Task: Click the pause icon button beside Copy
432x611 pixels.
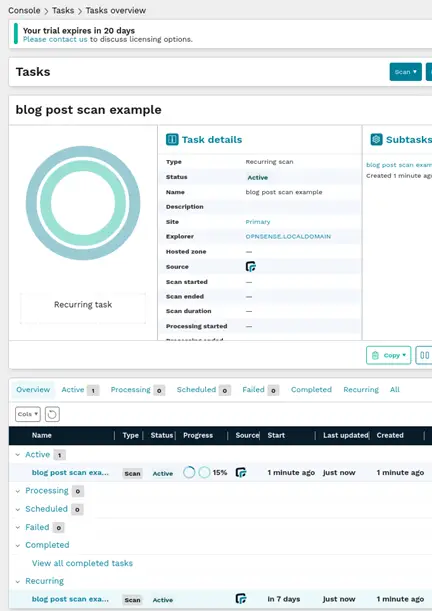Action: pos(424,355)
